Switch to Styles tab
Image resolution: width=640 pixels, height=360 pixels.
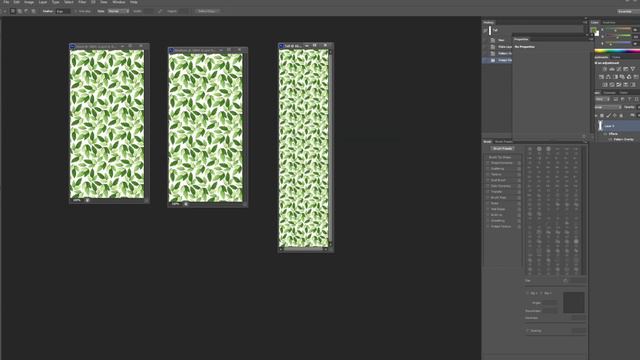[616, 57]
